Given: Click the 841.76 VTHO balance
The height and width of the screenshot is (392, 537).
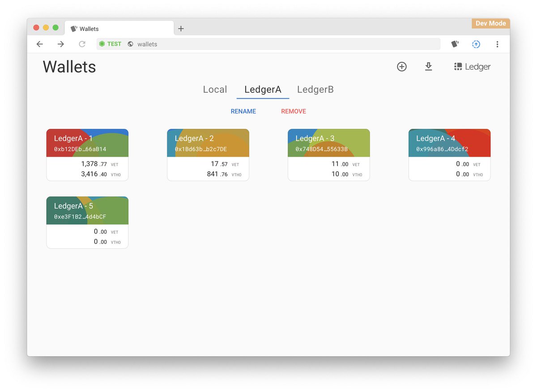Looking at the screenshot, I should click(x=224, y=174).
